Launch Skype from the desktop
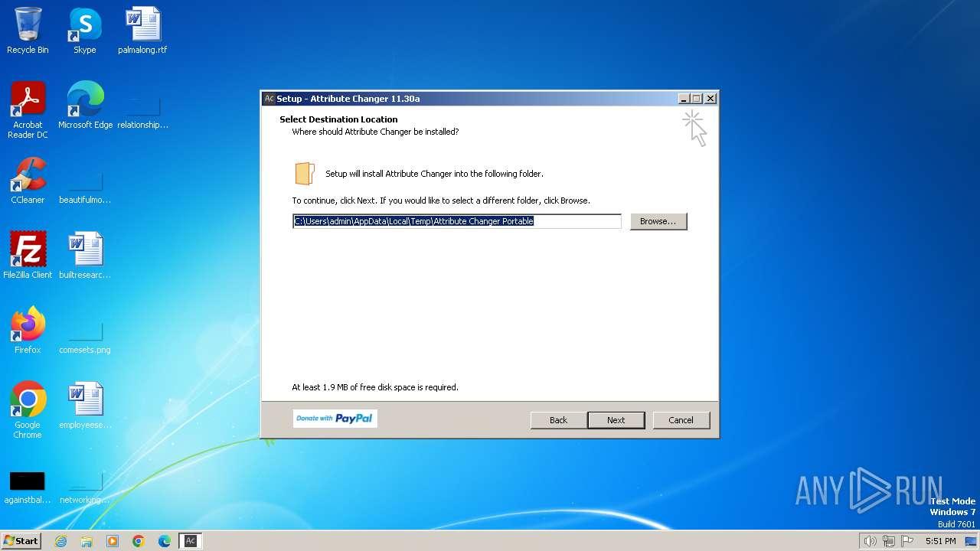The width and height of the screenshot is (980, 551). pos(84,31)
